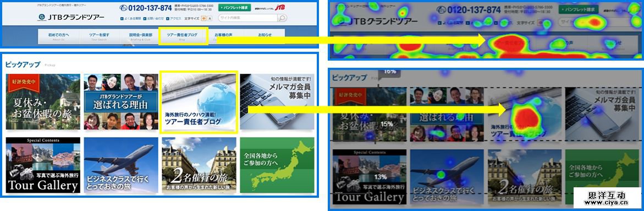Click パンフレット請求 button in plain site view

234,8
